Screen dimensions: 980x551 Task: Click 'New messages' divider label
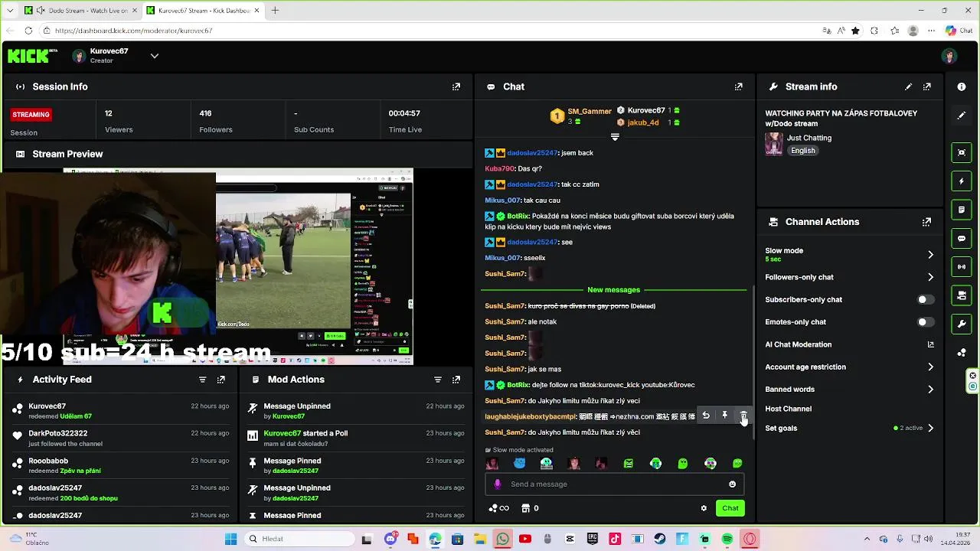click(x=613, y=290)
